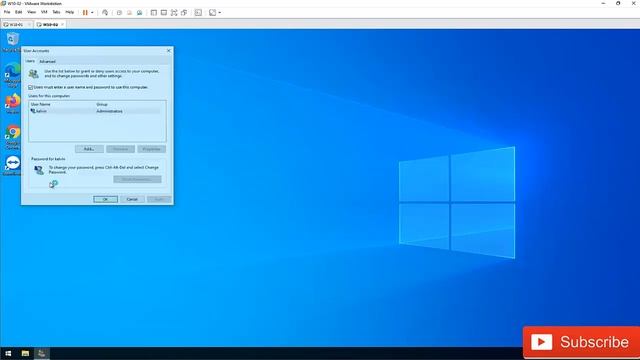
Task: Take a snapshot of this virtual machine
Action: (x=119, y=13)
